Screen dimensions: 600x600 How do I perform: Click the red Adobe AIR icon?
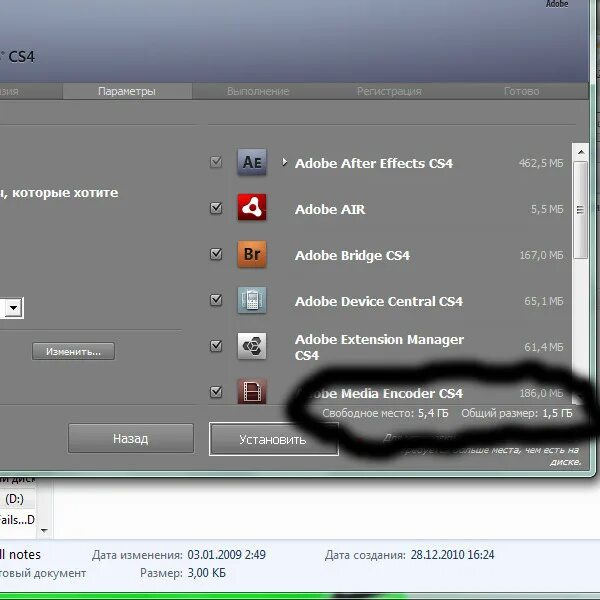pos(252,207)
